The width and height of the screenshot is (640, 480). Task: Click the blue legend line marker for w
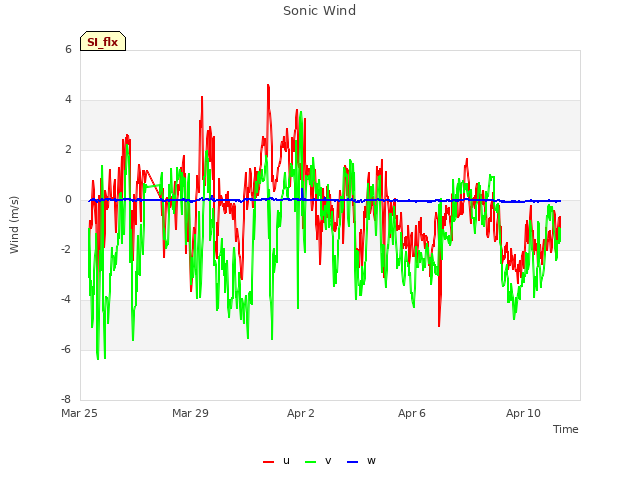pyautogui.click(x=353, y=462)
